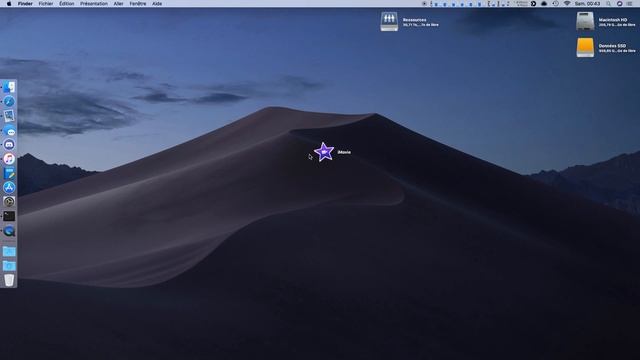
Task: Open Siri from the menu bar
Action: tap(620, 4)
